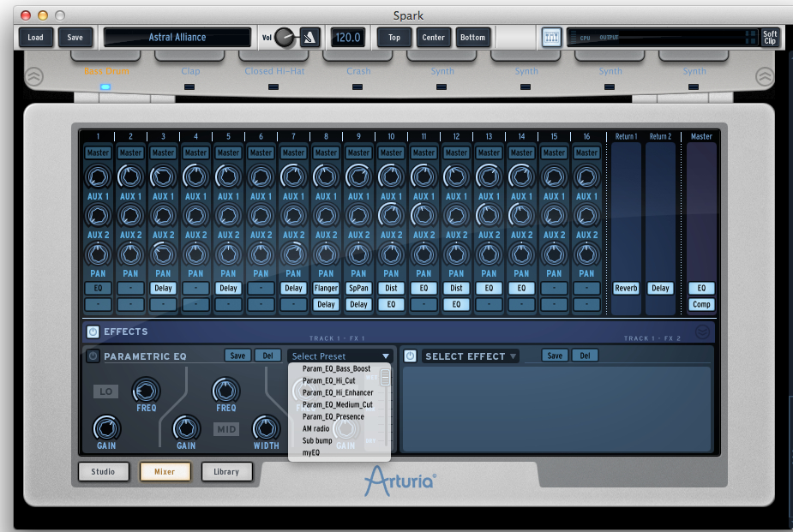Screen dimensions: 793x532
Task: Click right double-chevron pad bank arrow
Action: point(765,77)
